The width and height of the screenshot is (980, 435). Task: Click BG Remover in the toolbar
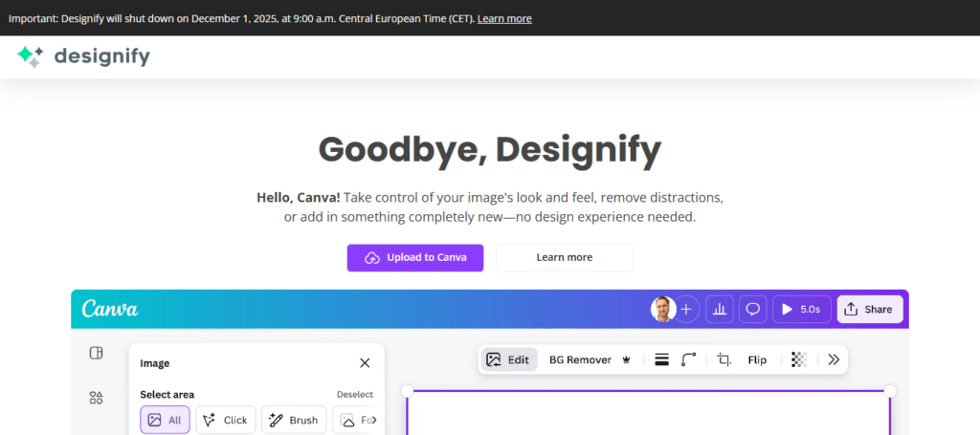[x=580, y=359]
